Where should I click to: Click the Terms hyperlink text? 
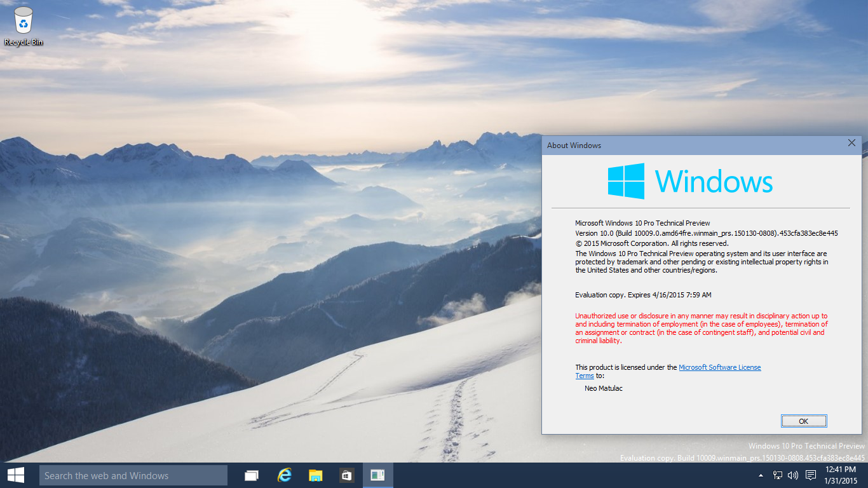point(583,376)
